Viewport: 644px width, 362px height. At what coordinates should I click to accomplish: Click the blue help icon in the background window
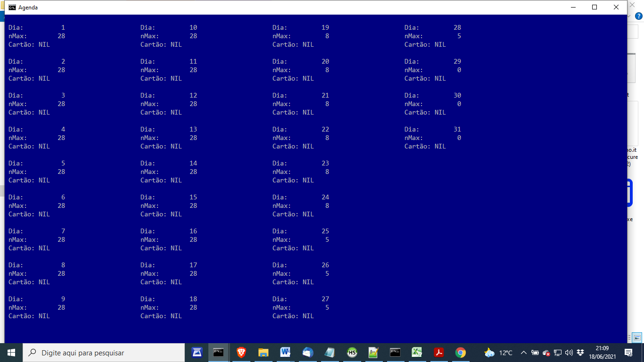click(x=639, y=16)
